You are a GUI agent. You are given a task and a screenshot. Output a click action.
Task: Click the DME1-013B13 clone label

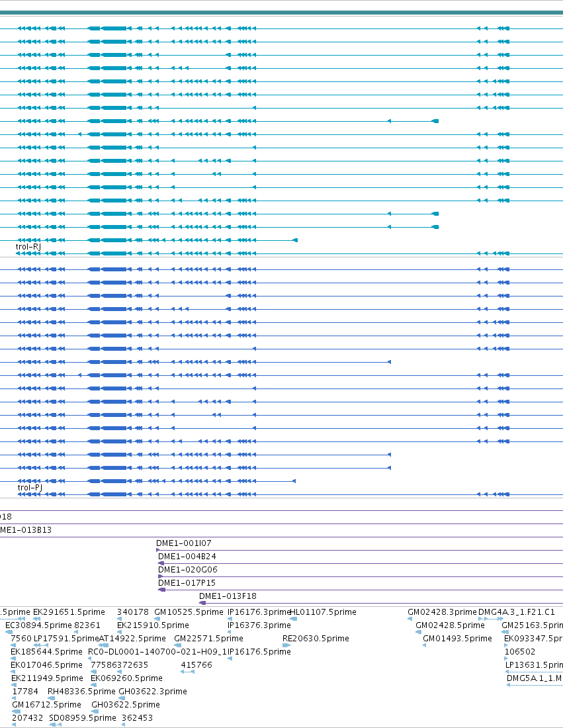tap(26, 529)
